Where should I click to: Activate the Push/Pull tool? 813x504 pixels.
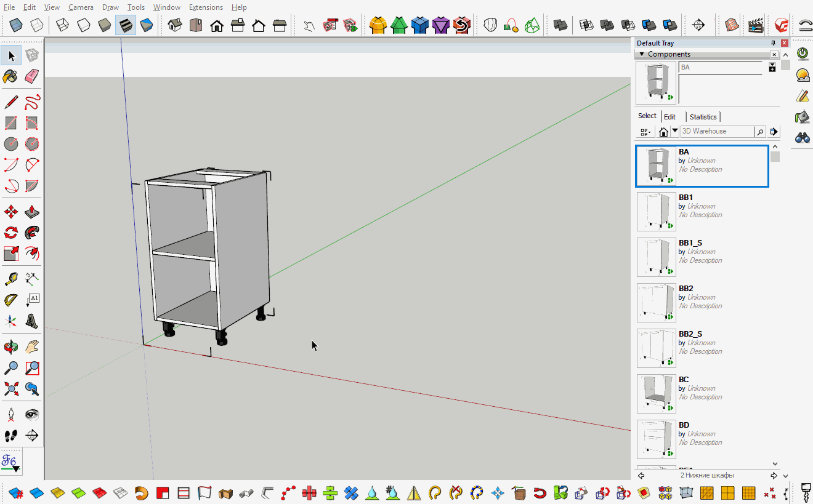pyautogui.click(x=31, y=211)
